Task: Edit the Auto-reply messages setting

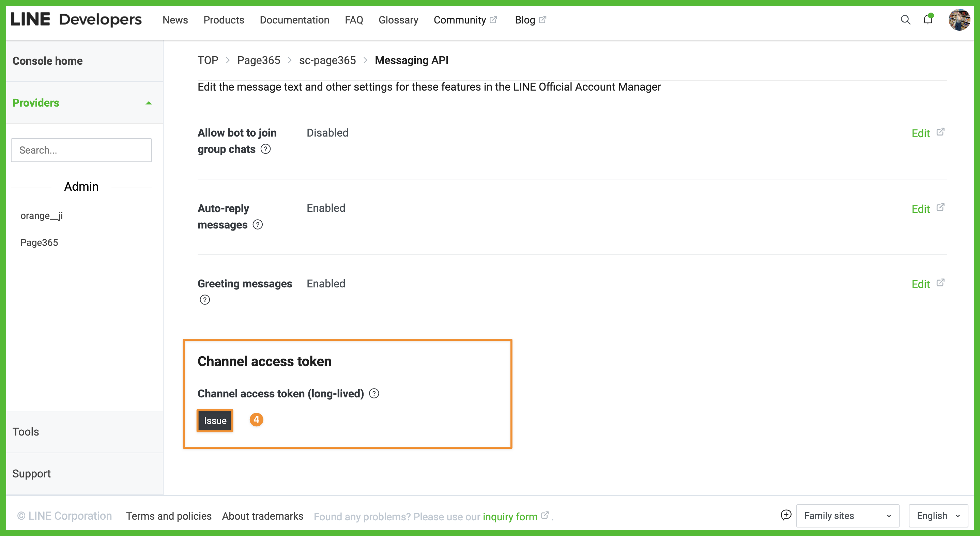Action: [921, 209]
